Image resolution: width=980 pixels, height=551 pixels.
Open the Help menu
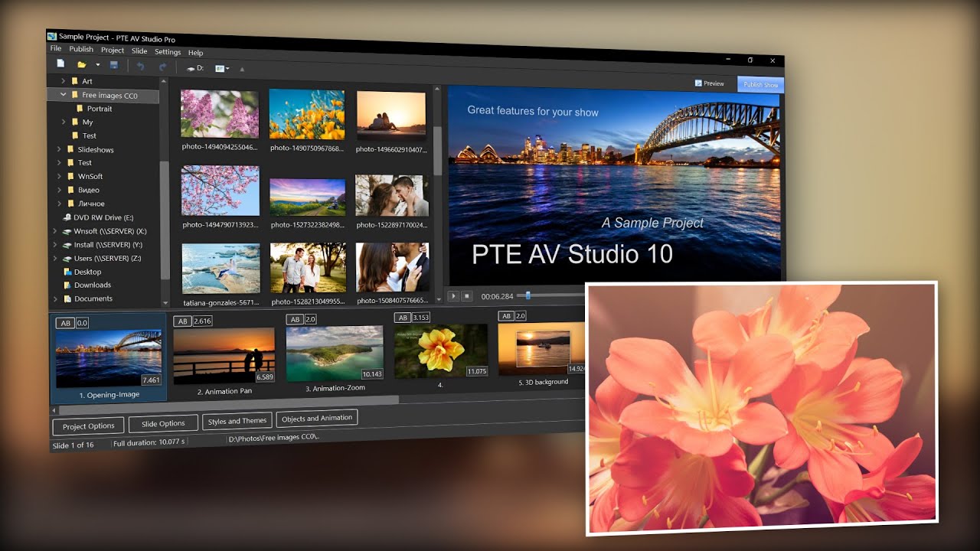pos(196,53)
